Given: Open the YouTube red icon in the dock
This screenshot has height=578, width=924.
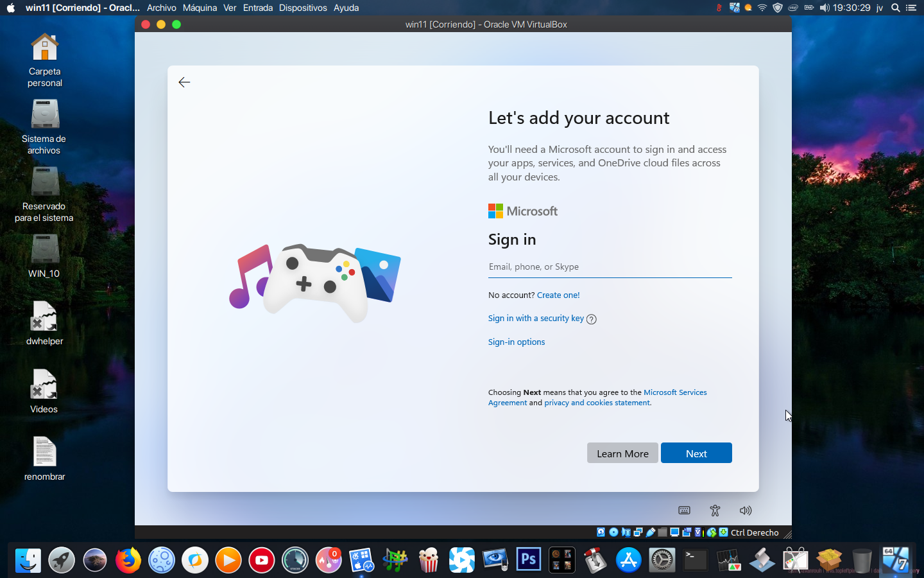Looking at the screenshot, I should (262, 561).
